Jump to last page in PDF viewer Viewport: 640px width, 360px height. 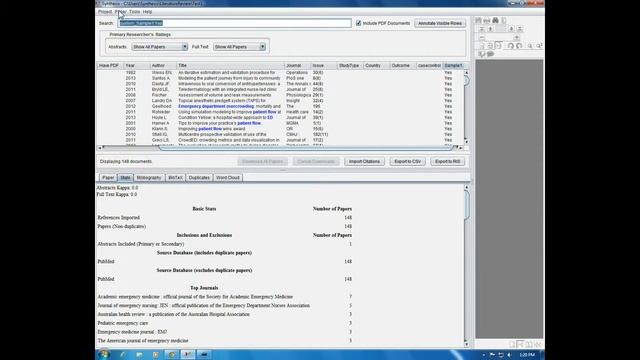tap(520, 29)
